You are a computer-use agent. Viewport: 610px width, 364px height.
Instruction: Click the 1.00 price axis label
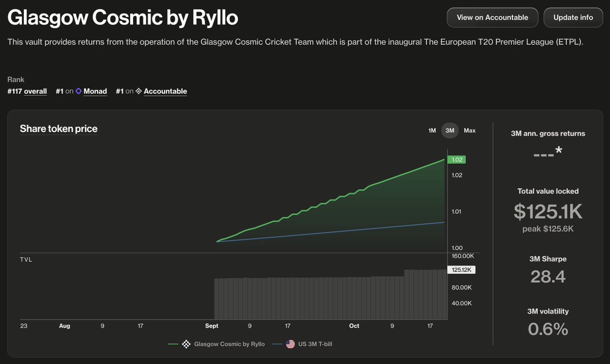click(456, 248)
